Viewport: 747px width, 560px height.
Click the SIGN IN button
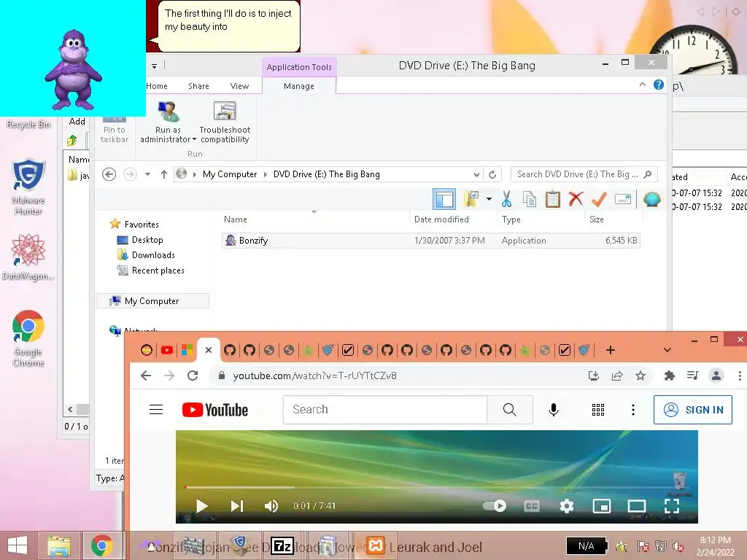click(693, 410)
